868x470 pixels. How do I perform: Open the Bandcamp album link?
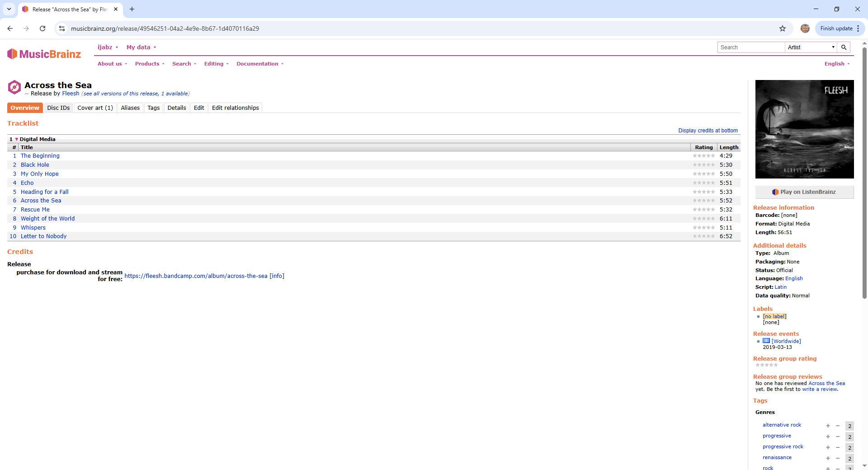coord(196,276)
